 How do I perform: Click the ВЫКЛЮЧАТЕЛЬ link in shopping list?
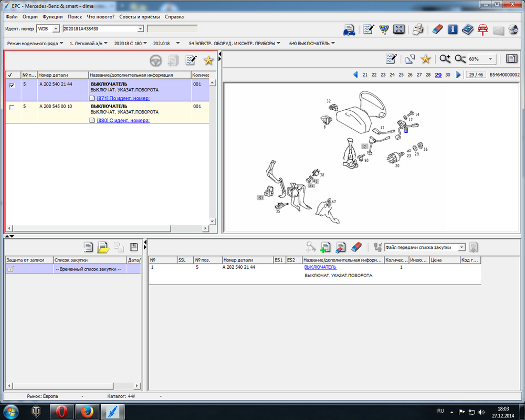tap(320, 267)
